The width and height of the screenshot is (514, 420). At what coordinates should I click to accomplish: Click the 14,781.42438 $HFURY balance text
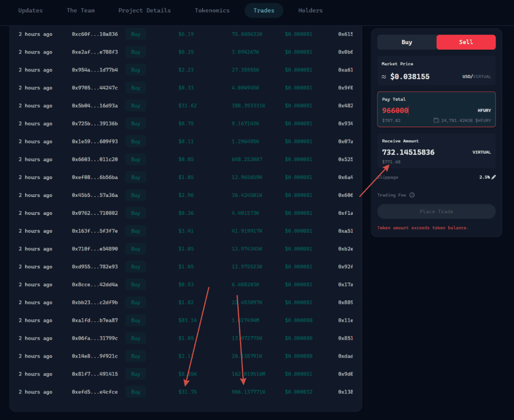466,120
